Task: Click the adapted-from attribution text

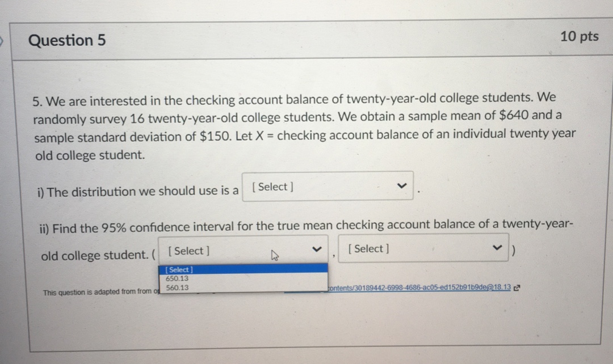Action: coord(96,292)
